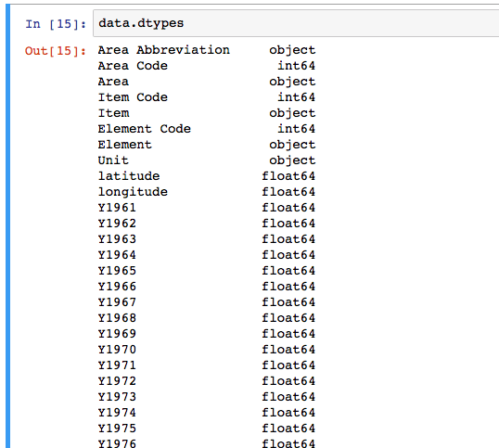Click the 'latitude' row label

(x=129, y=176)
